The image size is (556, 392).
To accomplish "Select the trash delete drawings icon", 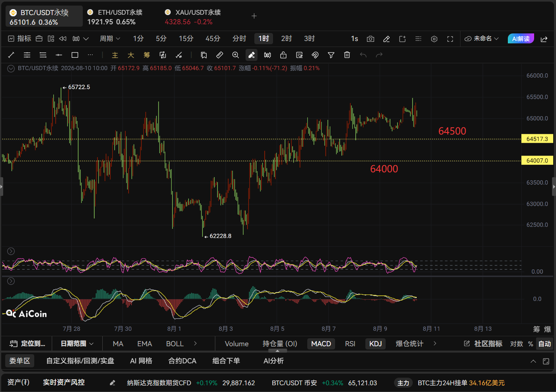I will (x=347, y=55).
